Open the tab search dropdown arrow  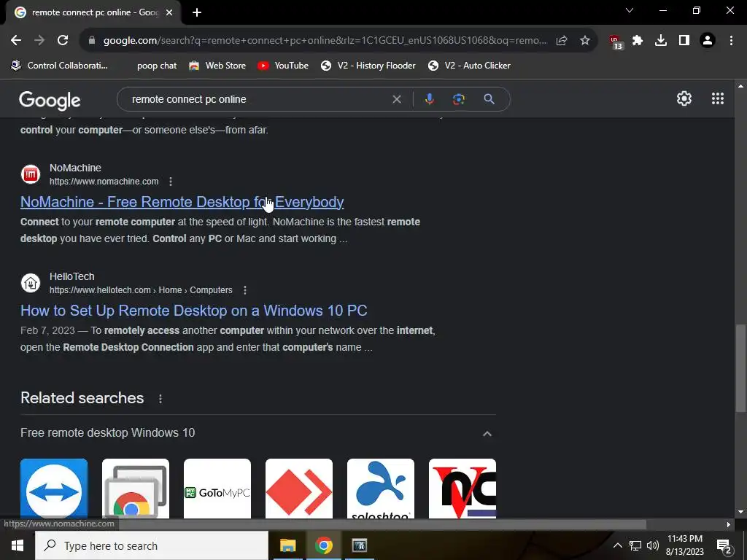pos(630,10)
